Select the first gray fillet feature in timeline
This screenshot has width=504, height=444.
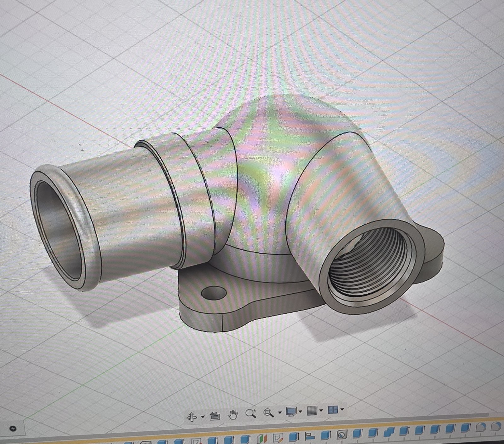click(481, 428)
